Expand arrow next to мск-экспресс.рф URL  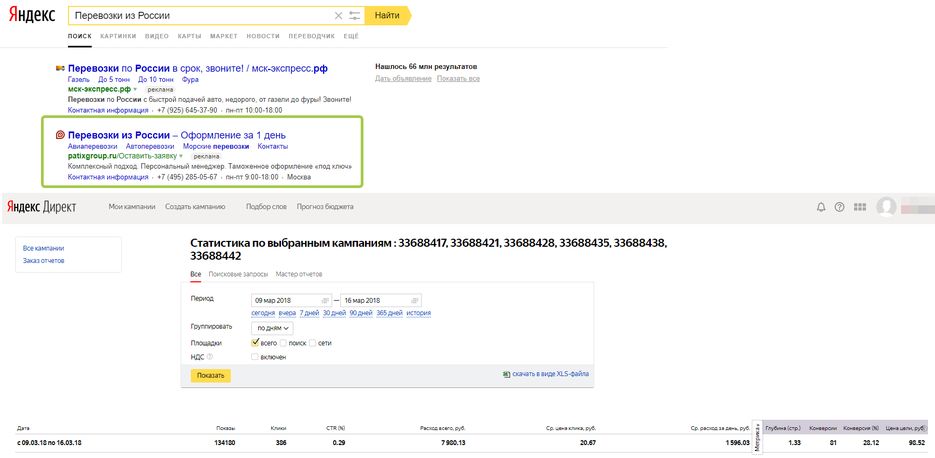[x=135, y=89]
